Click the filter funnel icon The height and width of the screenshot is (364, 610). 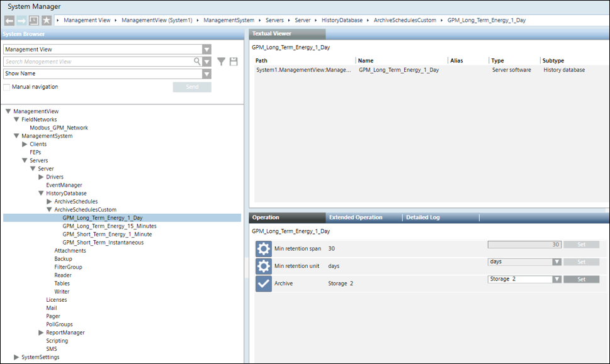[221, 62]
